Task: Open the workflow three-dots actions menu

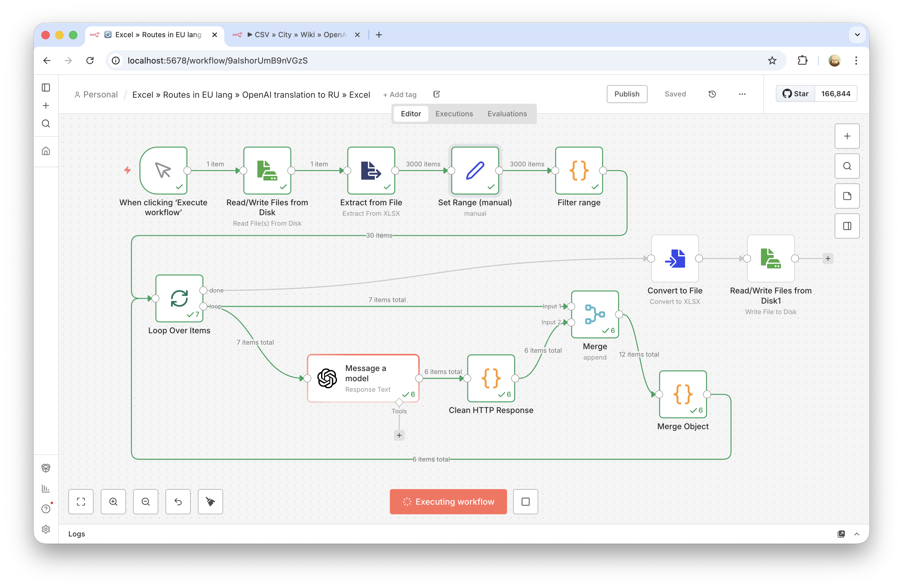Action: (x=742, y=94)
